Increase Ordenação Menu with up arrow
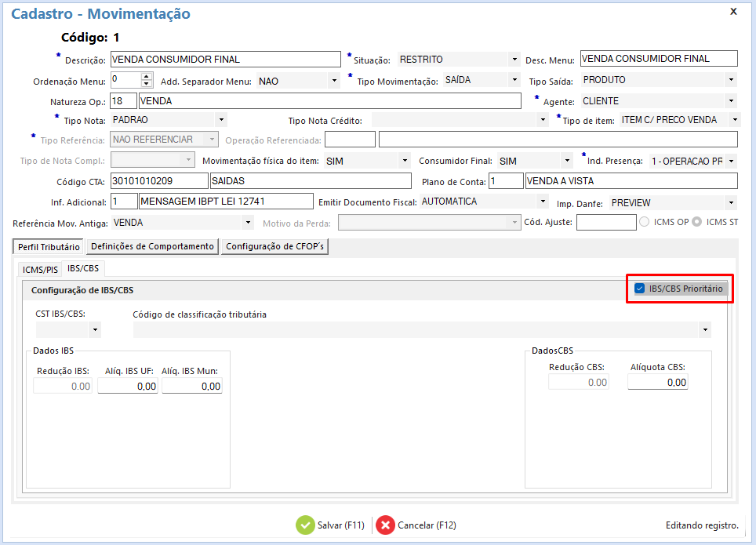 click(147, 76)
